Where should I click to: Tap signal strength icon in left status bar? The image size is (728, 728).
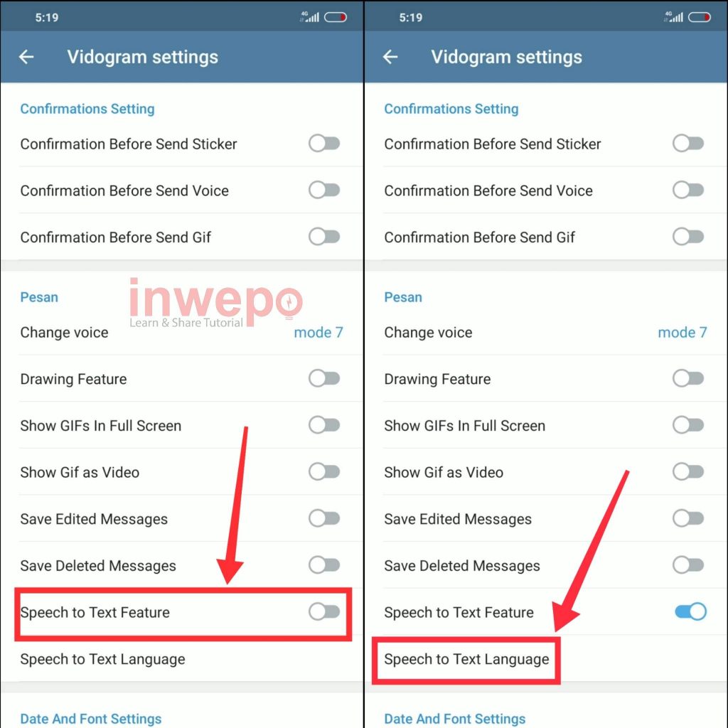point(310,17)
